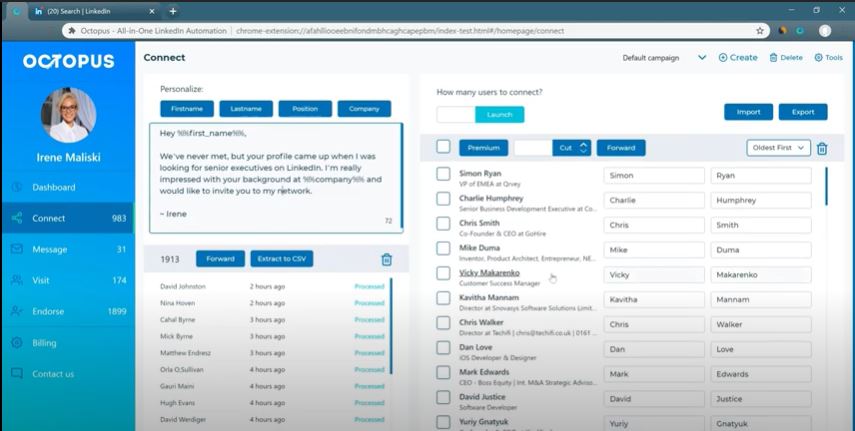Screen dimensions: 855x431
Task: Open the Oldest First sort dropdown
Action: click(x=778, y=148)
